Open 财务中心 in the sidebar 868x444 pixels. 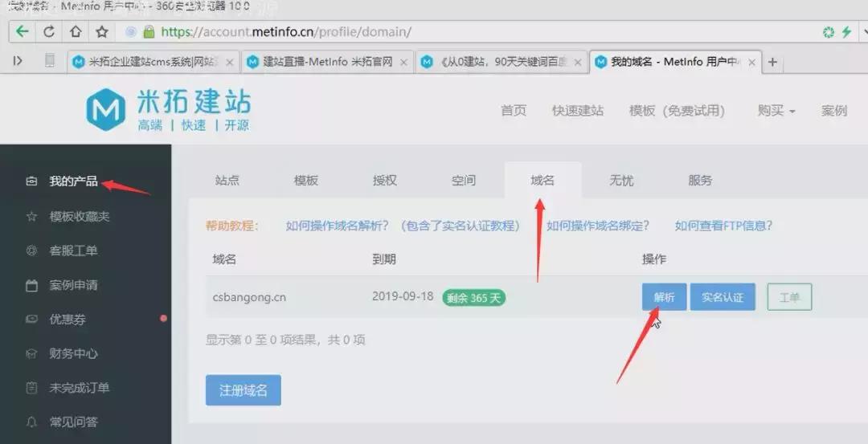[x=73, y=353]
